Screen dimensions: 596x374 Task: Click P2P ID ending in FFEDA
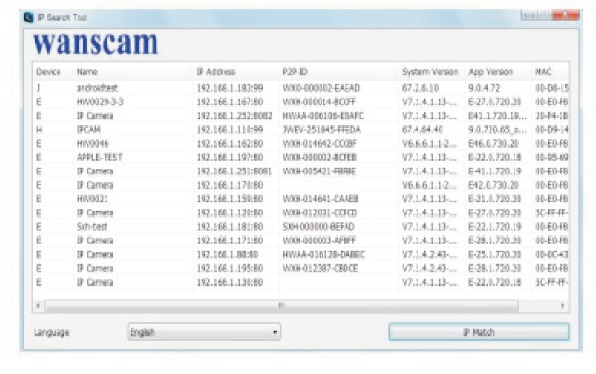(322, 130)
